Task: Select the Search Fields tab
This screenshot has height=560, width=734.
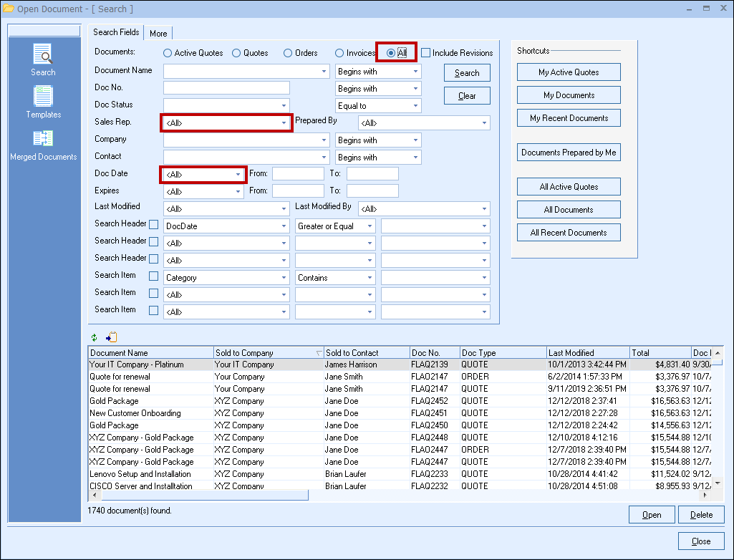Action: pyautogui.click(x=116, y=32)
